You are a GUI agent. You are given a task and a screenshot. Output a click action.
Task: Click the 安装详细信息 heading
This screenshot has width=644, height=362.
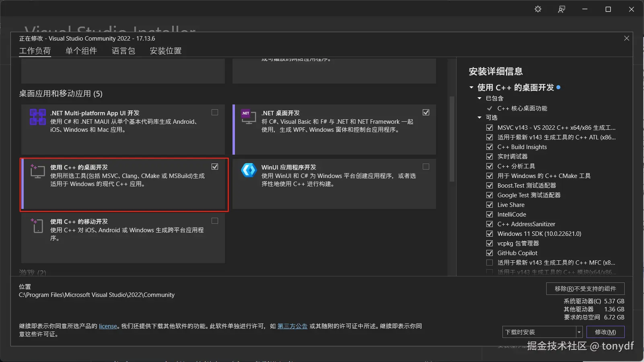(496, 72)
